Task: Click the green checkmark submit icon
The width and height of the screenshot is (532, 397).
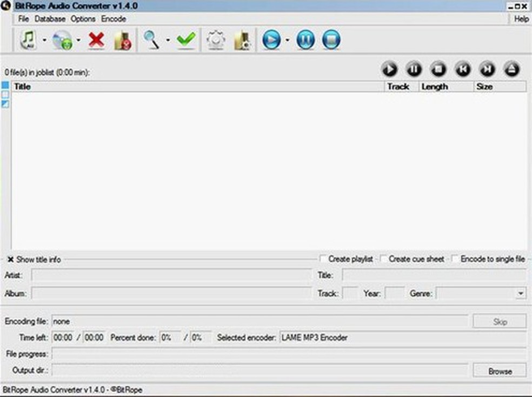Action: click(186, 40)
